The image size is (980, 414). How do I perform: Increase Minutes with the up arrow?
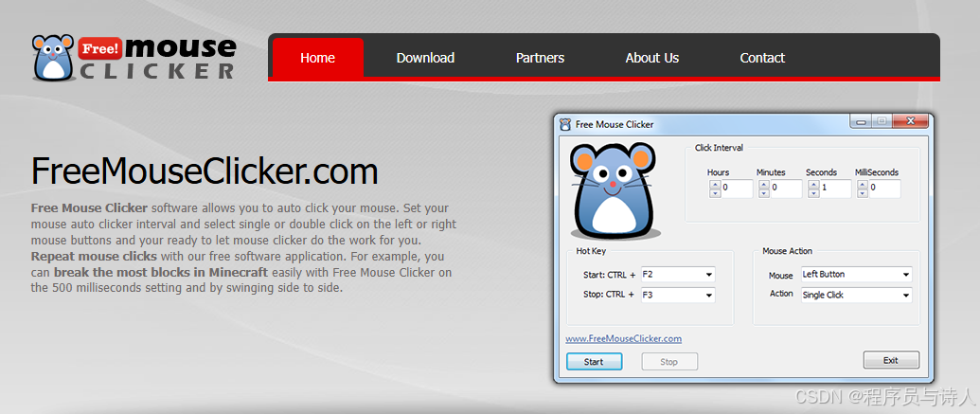pyautogui.click(x=764, y=185)
